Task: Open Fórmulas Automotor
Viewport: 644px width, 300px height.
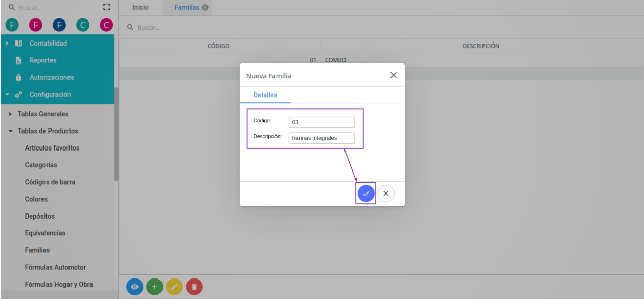Action: pos(55,267)
